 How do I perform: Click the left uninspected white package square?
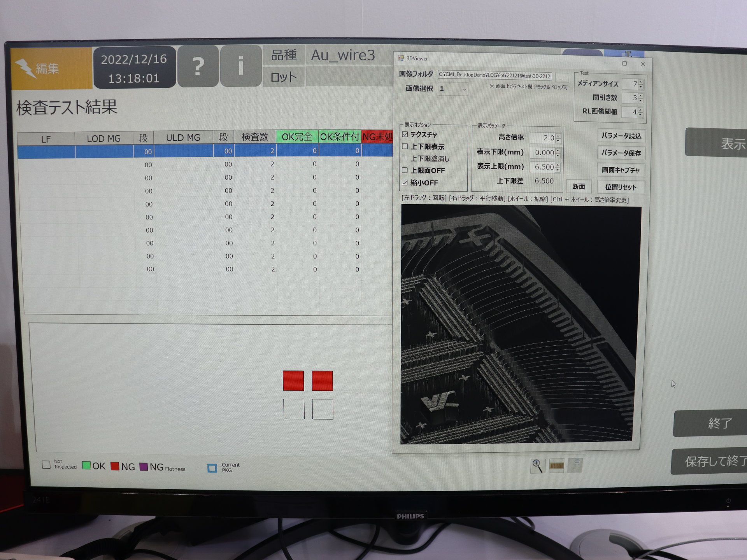(x=294, y=409)
